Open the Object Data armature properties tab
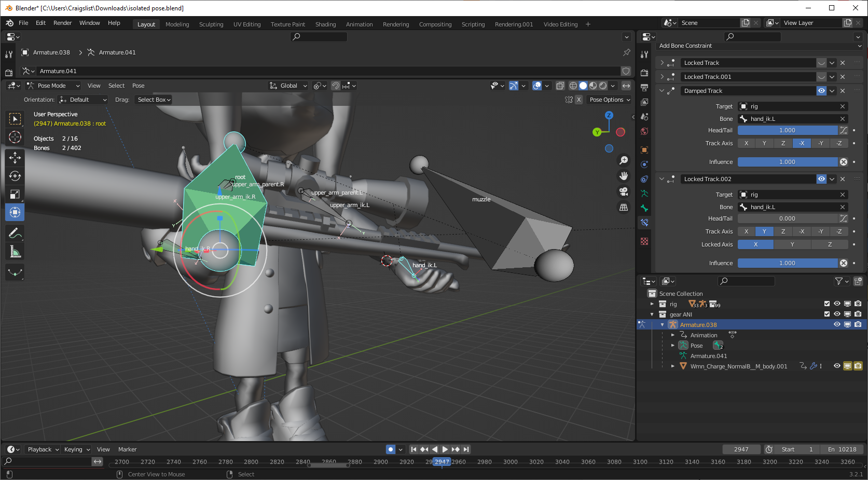This screenshot has width=868, height=480. pos(644,194)
